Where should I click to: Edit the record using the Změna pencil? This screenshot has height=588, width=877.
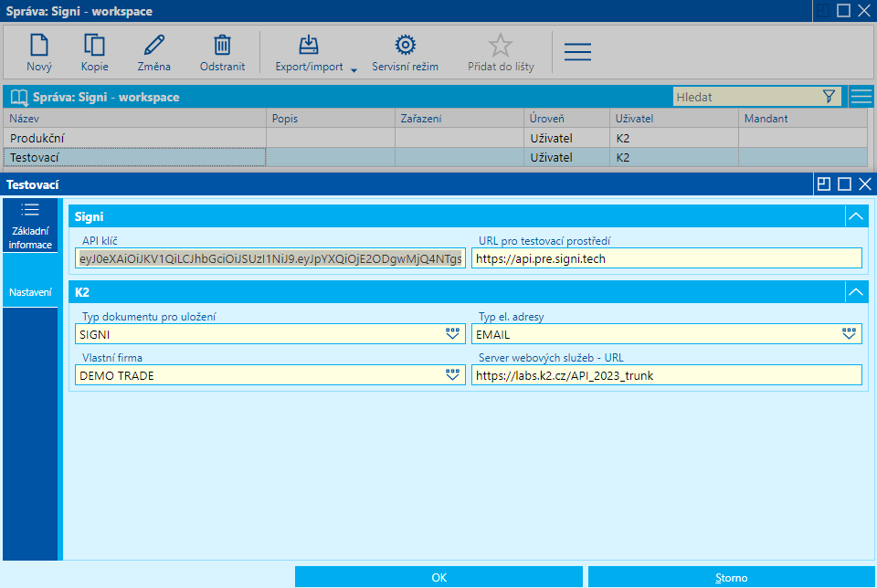coord(153,53)
